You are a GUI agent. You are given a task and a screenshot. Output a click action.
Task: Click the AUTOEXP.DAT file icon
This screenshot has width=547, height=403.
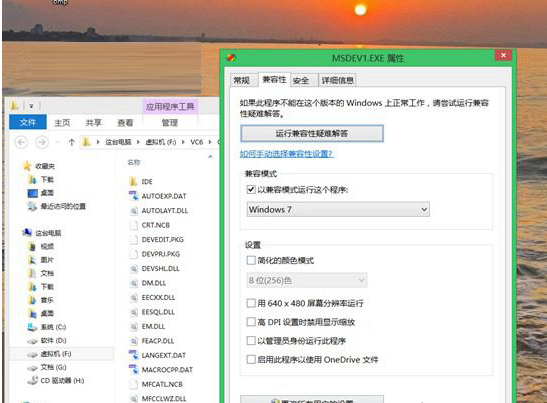click(134, 196)
